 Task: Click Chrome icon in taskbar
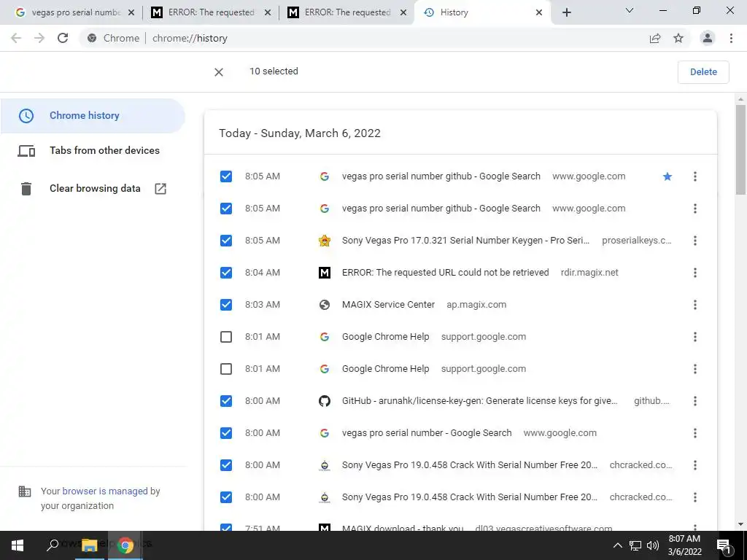click(x=125, y=545)
